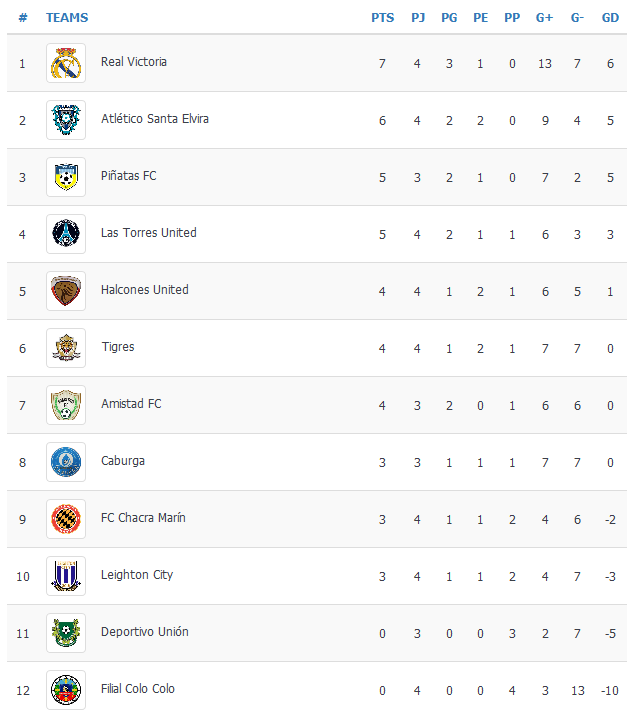Open the Caburga team logo
630x716 pixels.
[x=66, y=462]
